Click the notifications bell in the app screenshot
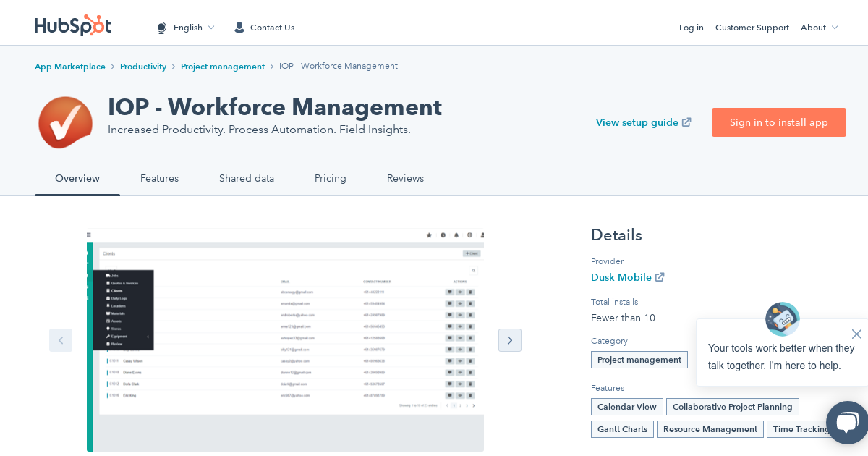Image resolution: width=868 pixels, height=456 pixels. click(456, 235)
